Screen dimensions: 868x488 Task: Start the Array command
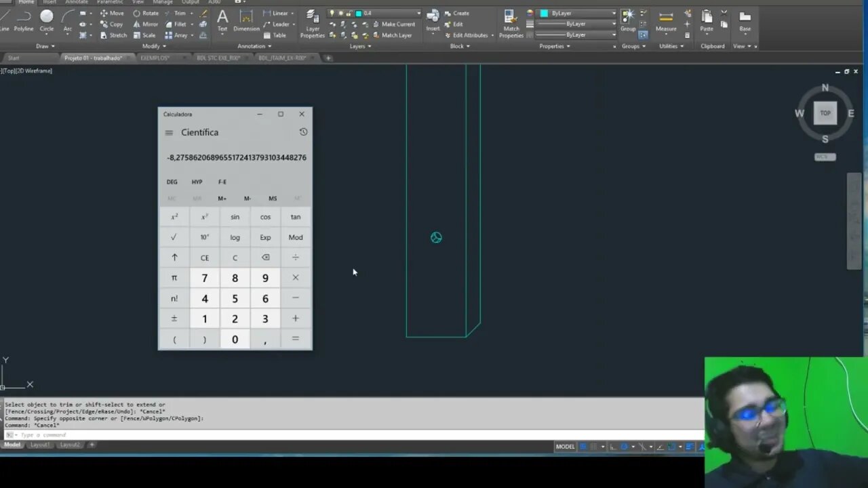(176, 35)
